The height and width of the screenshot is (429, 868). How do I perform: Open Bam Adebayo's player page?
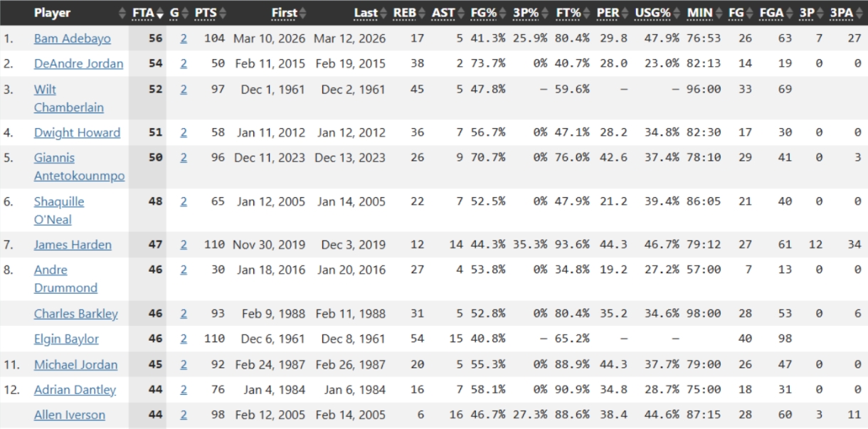72,38
